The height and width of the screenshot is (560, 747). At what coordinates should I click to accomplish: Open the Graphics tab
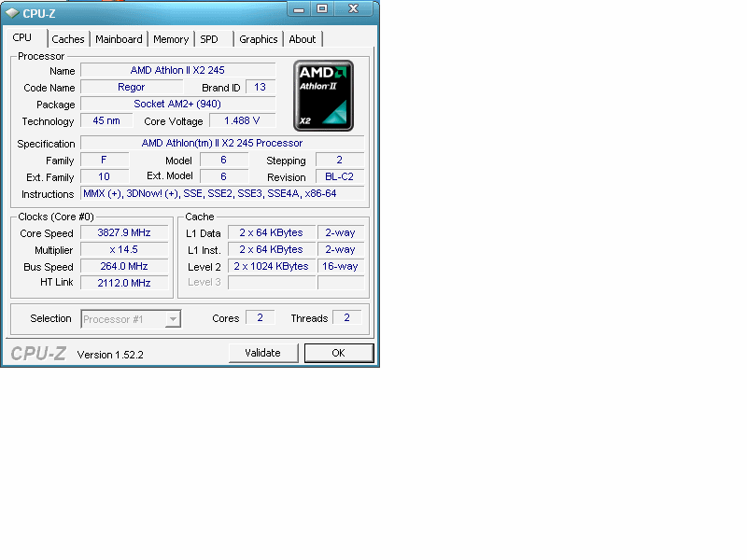point(259,39)
